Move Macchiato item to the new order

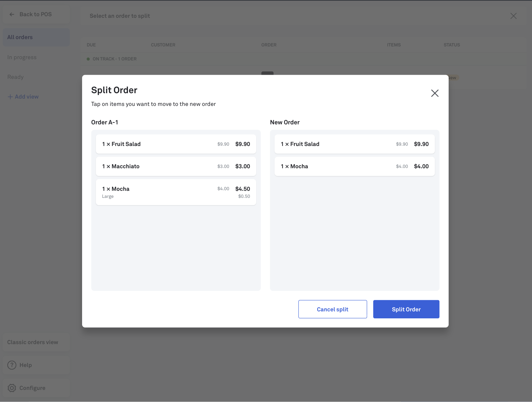(x=176, y=166)
